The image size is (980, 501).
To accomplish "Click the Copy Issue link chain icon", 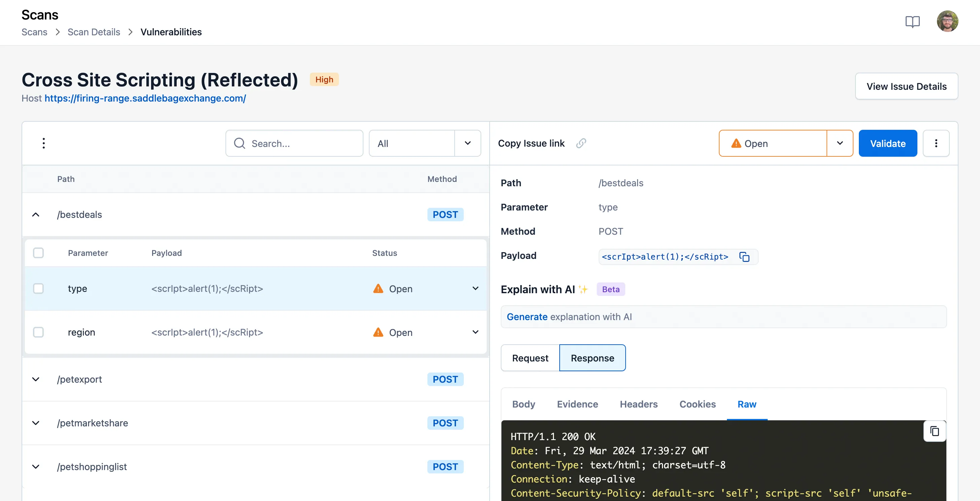I will 581,143.
